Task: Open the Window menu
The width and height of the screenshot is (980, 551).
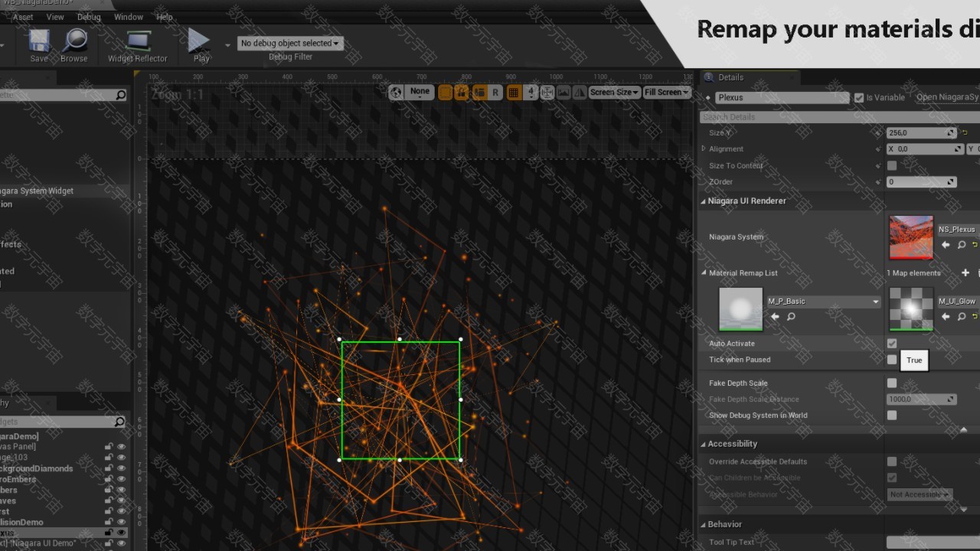Action: click(129, 17)
